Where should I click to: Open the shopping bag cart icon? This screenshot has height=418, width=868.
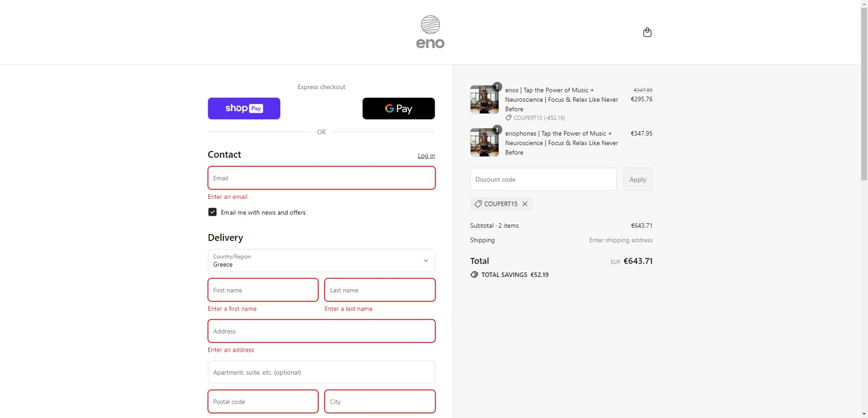(647, 32)
